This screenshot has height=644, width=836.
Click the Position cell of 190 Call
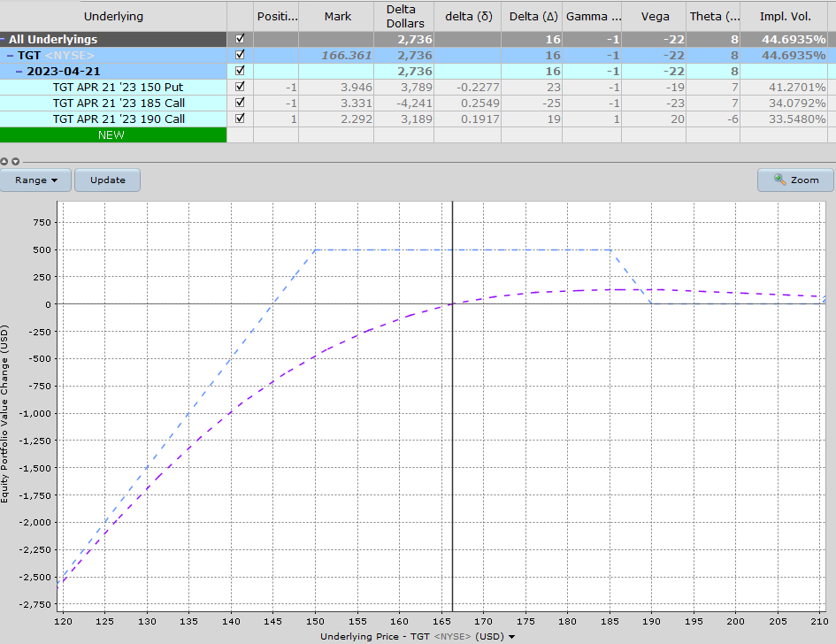[275, 119]
